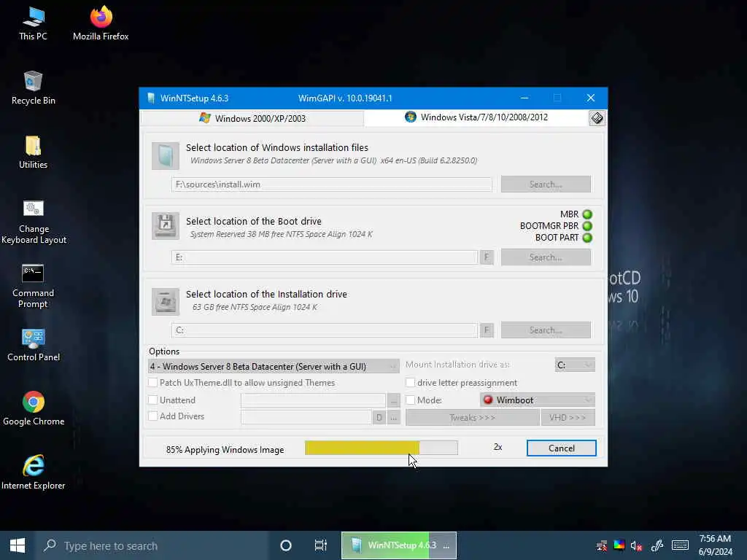Click WinNTSetup 4.6.3 taskbar button
Image resolution: width=747 pixels, height=560 pixels.
pos(399,545)
